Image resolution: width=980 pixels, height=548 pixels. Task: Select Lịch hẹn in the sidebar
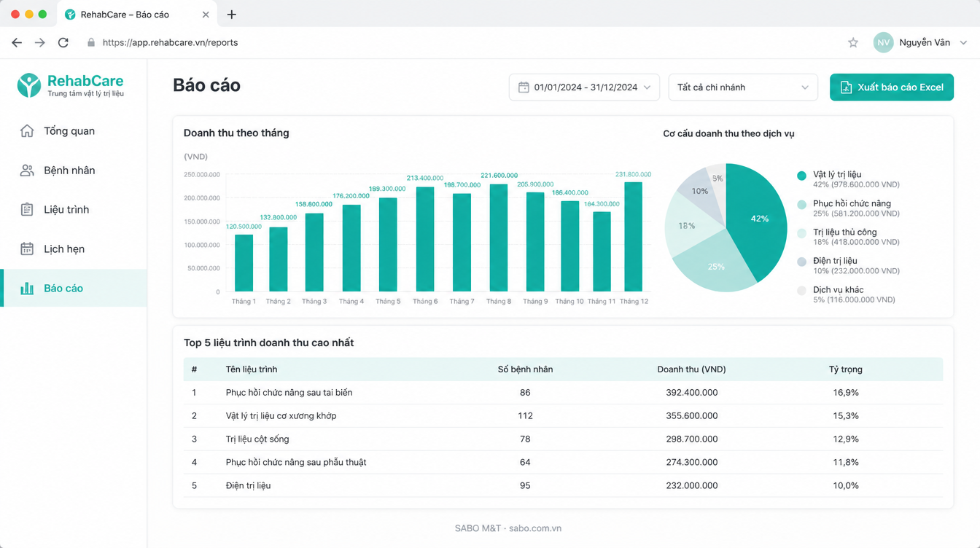click(x=74, y=249)
